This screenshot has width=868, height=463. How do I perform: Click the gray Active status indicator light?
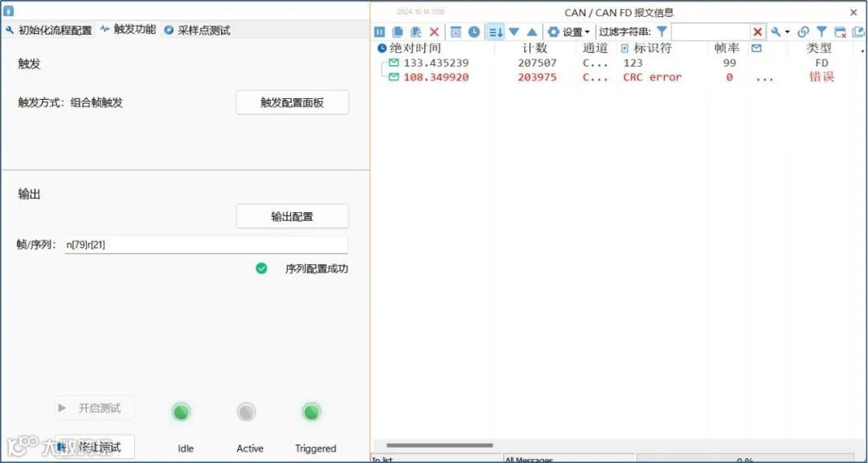click(x=247, y=412)
